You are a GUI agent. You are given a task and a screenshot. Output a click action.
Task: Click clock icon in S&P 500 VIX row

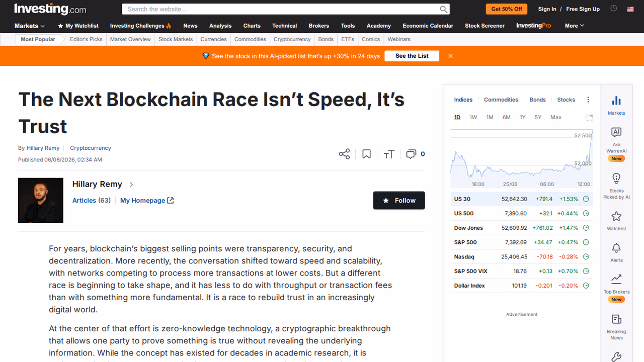[x=586, y=271]
